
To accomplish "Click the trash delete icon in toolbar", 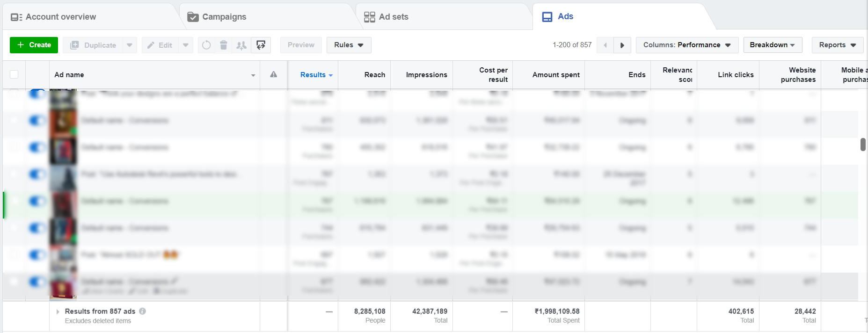I will pyautogui.click(x=224, y=45).
